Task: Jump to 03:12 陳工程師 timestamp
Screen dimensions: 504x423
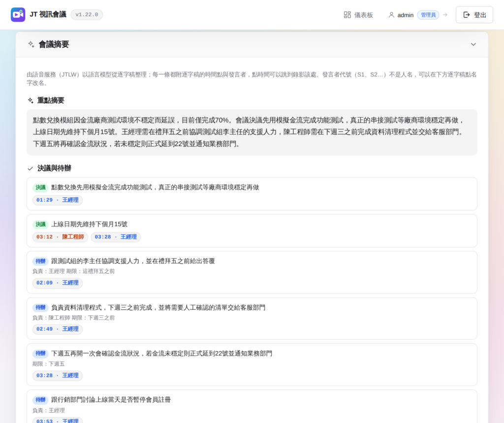Action: click(60, 237)
